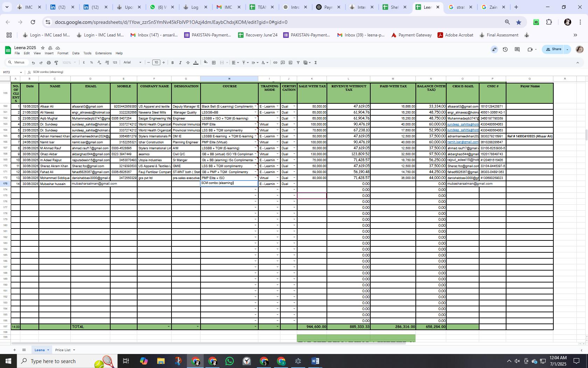Open the File menu

[17, 53]
